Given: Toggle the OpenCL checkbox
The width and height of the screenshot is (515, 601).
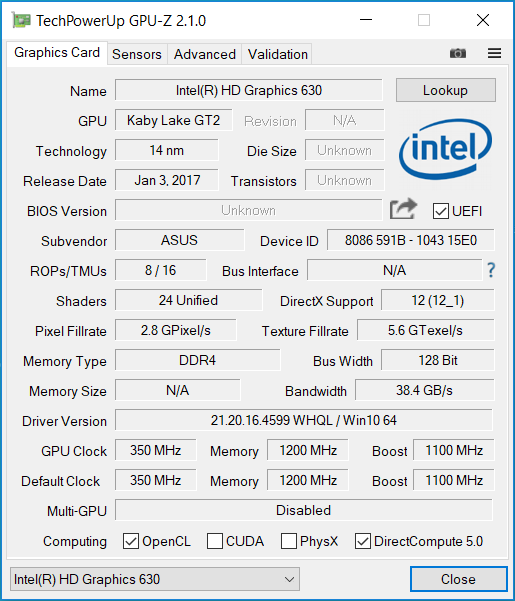Looking at the screenshot, I should (131, 541).
